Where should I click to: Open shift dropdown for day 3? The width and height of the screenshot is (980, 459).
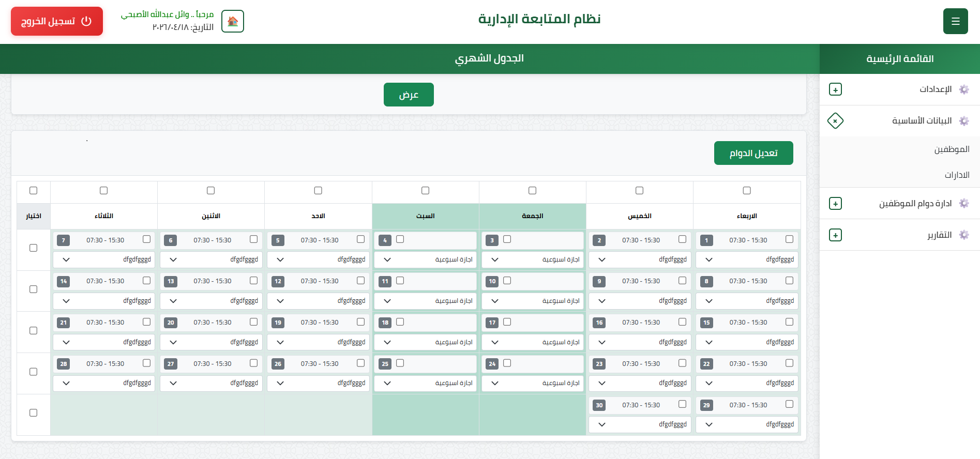click(x=532, y=259)
